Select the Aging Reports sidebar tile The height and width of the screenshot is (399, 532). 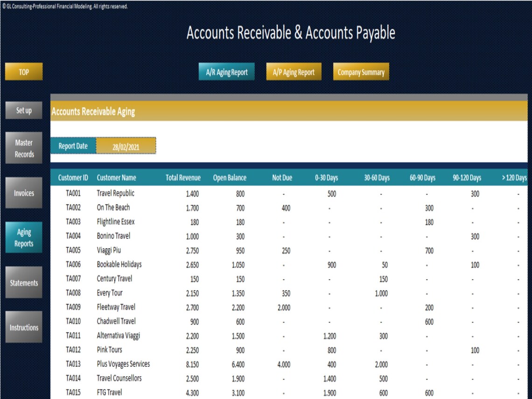(23, 238)
